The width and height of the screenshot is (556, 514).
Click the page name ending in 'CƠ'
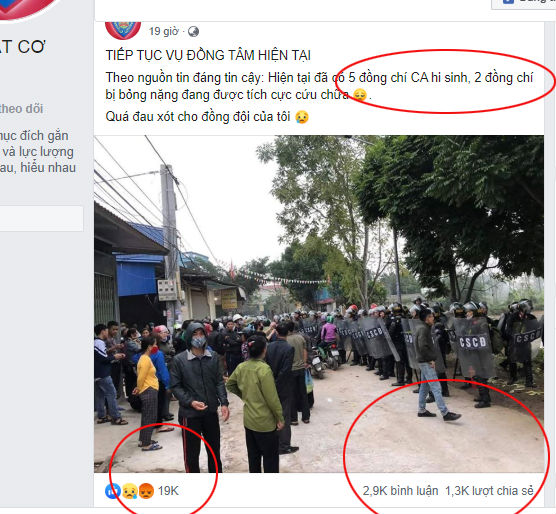pyautogui.click(x=23, y=47)
